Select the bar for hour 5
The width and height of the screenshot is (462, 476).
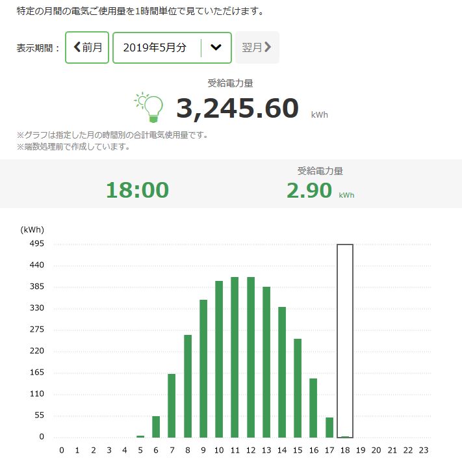[x=140, y=436]
